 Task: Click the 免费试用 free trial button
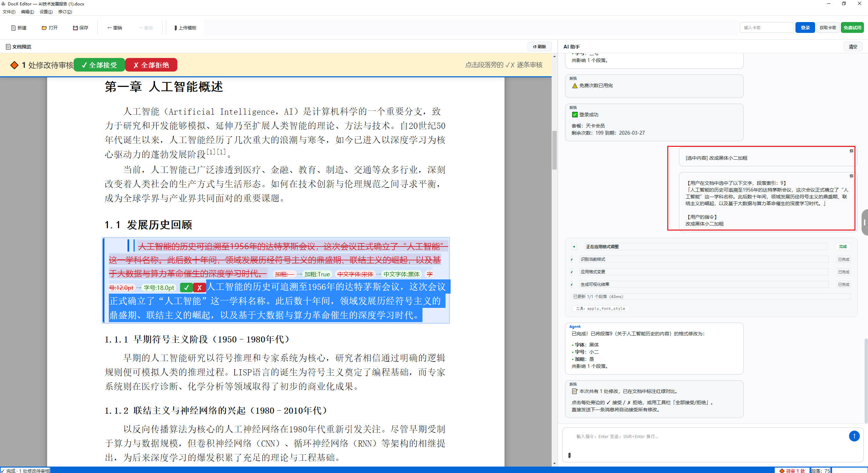coord(852,28)
